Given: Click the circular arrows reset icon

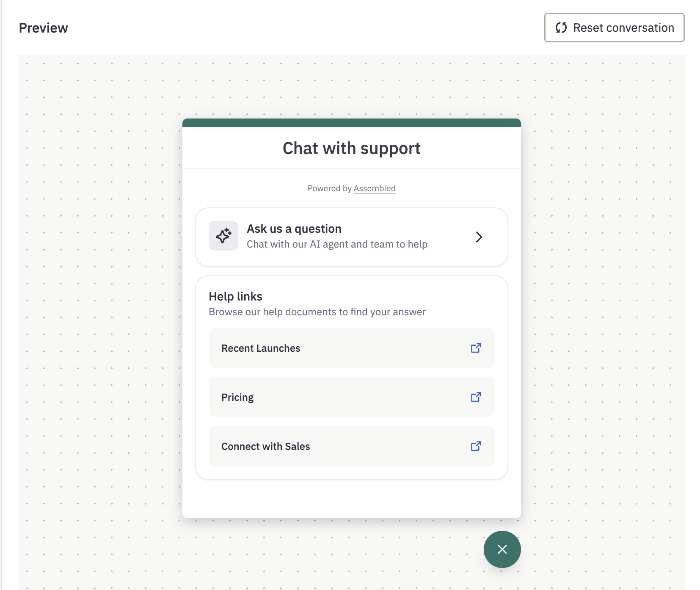Looking at the screenshot, I should point(561,28).
